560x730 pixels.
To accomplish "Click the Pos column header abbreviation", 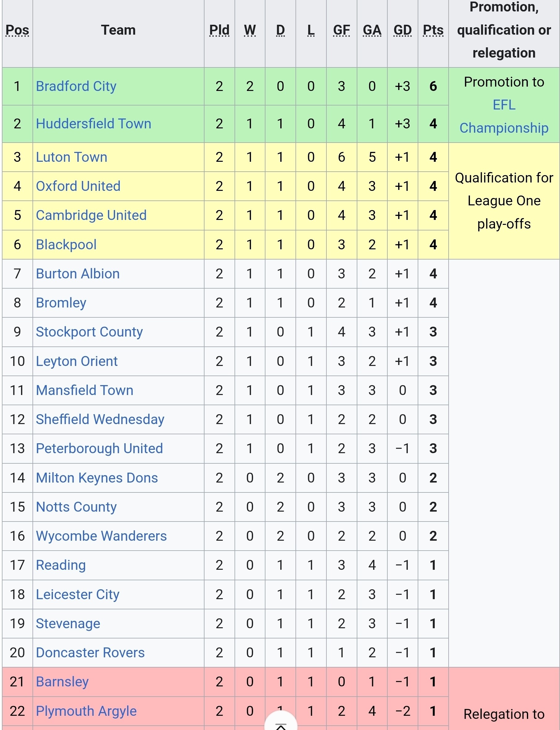I will point(17,30).
